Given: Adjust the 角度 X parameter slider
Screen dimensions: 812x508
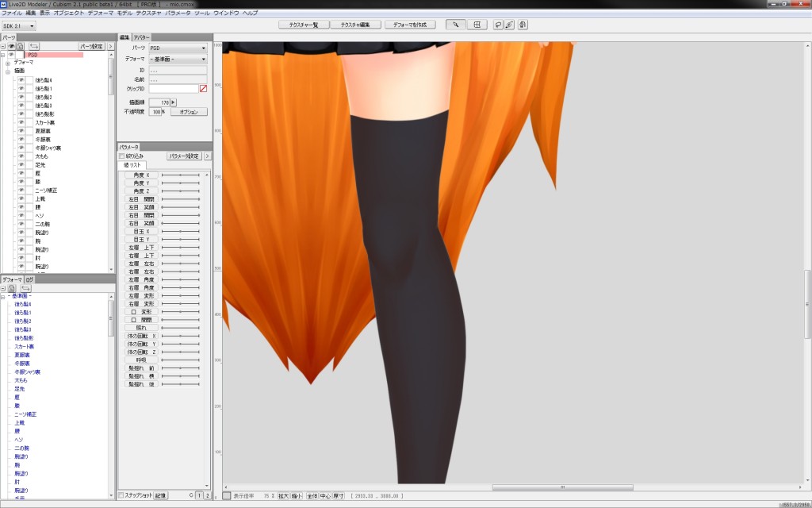Looking at the screenshot, I should click(x=180, y=175).
